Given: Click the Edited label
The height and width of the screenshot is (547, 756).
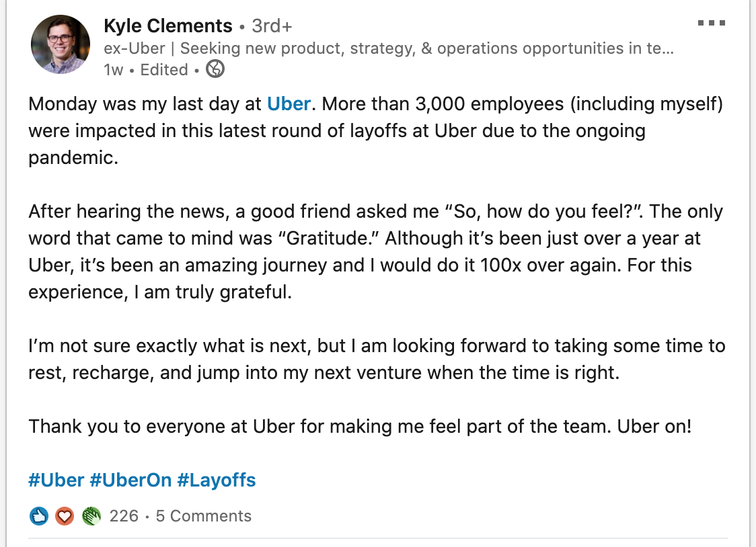Looking at the screenshot, I should (x=164, y=70).
